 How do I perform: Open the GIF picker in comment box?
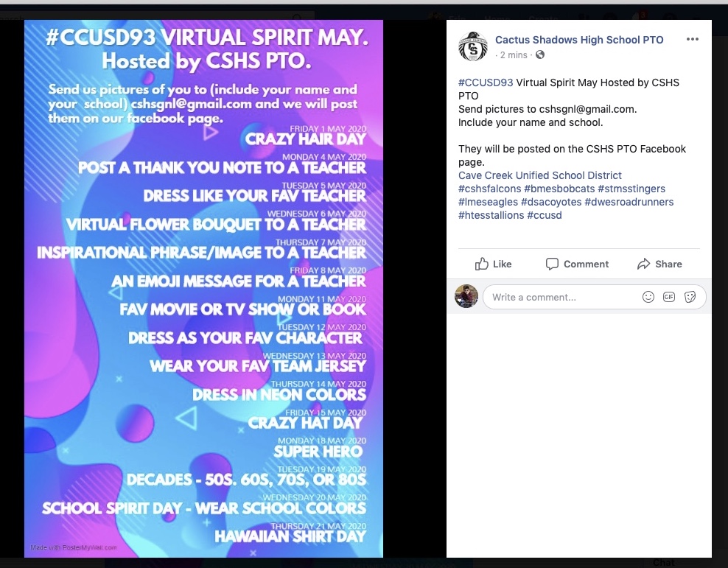669,297
